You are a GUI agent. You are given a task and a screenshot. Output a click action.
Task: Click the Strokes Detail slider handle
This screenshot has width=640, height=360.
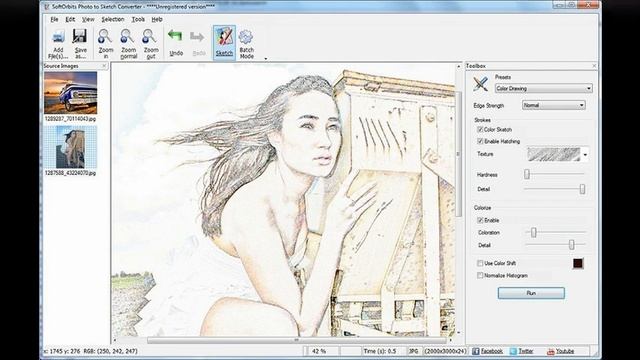click(x=582, y=189)
